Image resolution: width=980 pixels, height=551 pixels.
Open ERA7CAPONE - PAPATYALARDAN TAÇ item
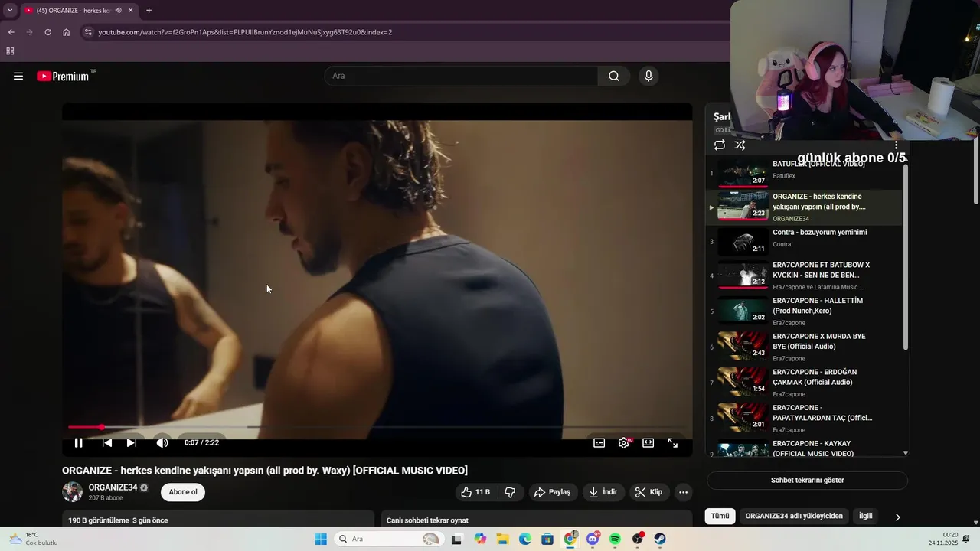[804, 418]
